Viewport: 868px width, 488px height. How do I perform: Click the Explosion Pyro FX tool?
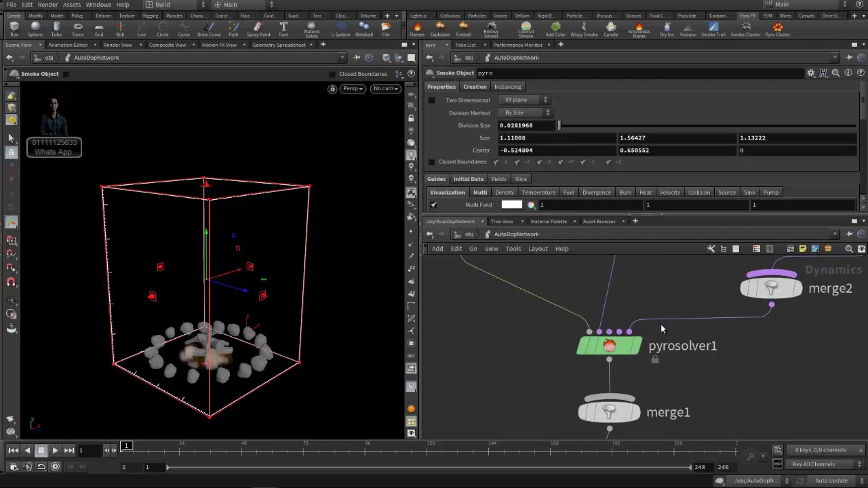(x=440, y=29)
